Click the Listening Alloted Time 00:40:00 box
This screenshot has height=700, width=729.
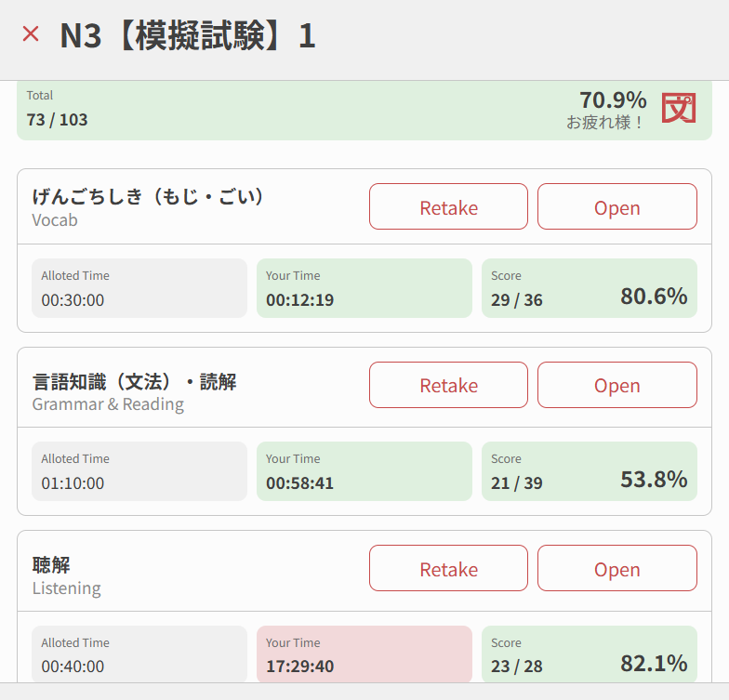point(139,654)
